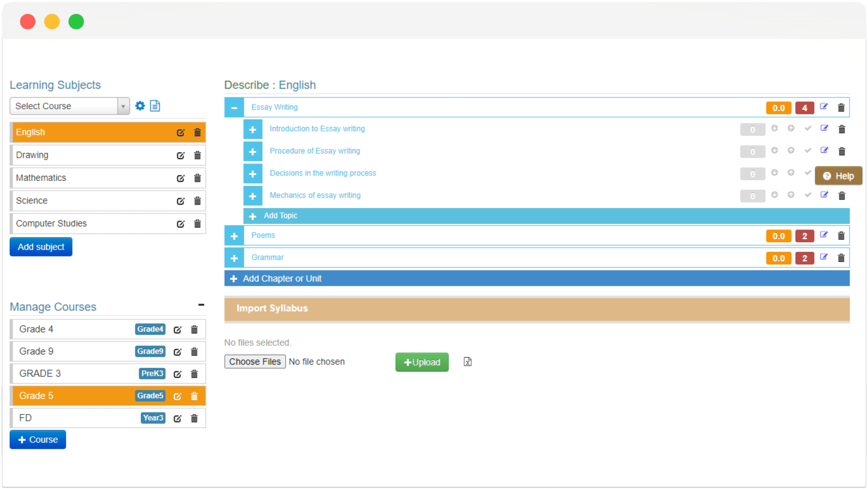The image size is (868, 489).
Task: Delete the Mathematics subject
Action: [198, 178]
